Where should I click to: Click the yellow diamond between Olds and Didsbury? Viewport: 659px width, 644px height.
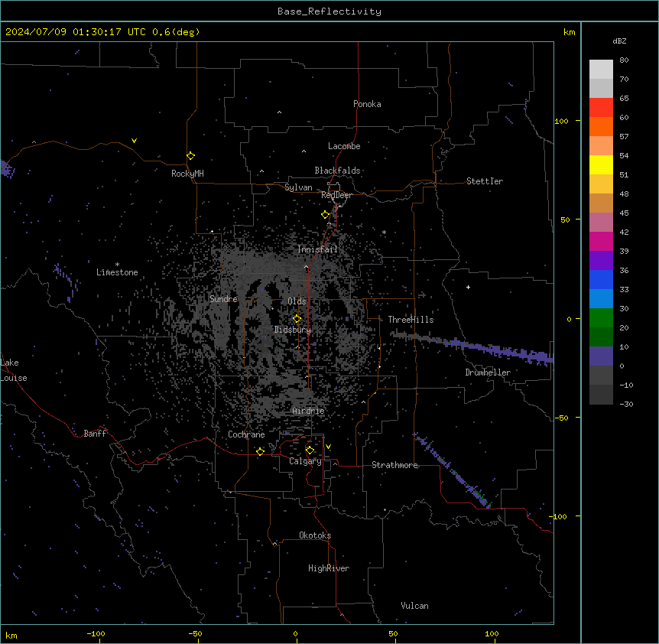(x=297, y=319)
